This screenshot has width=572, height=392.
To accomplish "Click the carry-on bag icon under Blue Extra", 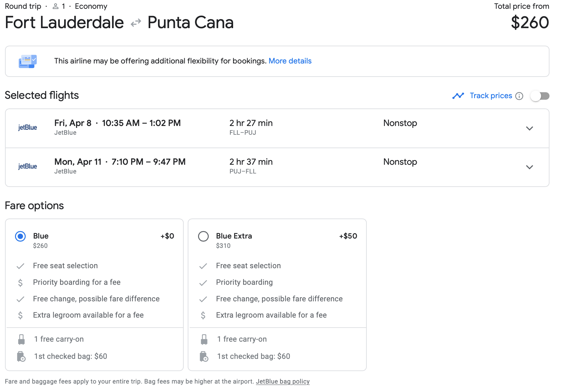I will coord(204,339).
